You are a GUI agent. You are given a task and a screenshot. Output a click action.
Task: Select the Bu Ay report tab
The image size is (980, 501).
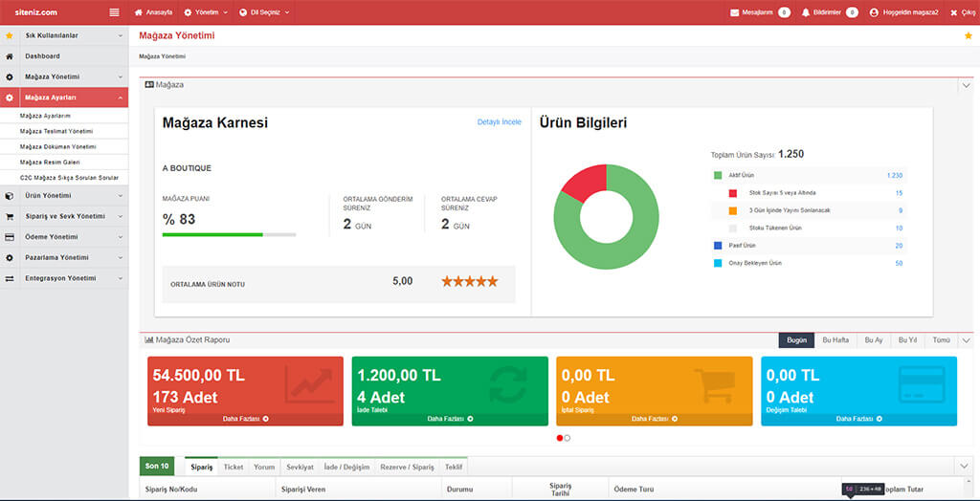pos(873,339)
